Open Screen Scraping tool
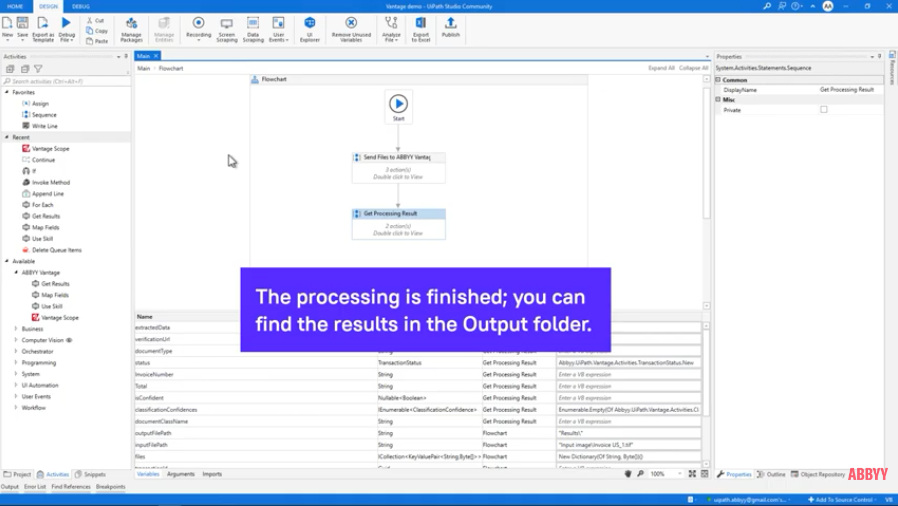898x506 pixels. [x=227, y=29]
